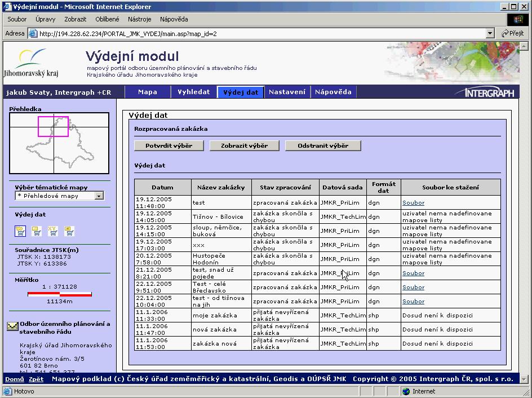Click the Jihomoravský kraj logo
The height and width of the screenshot is (398, 532).
coord(31,63)
